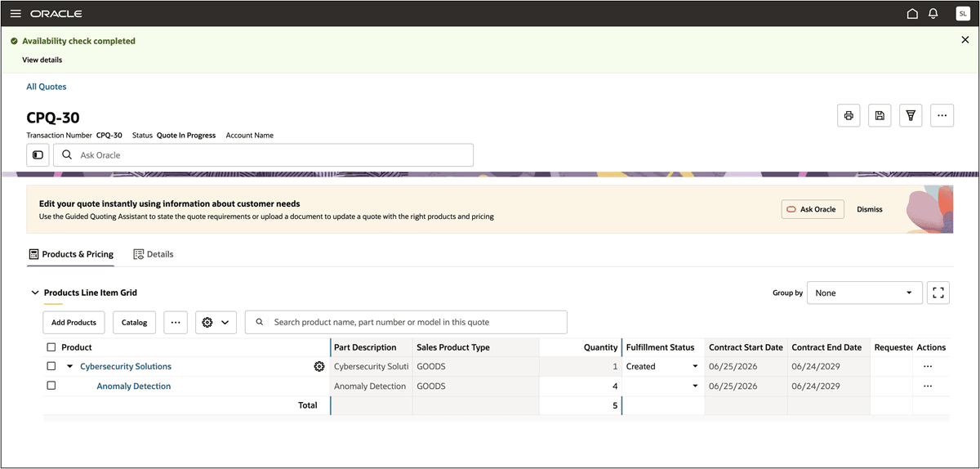Toggle the side panel icon beside Ask Oracle

click(38, 155)
